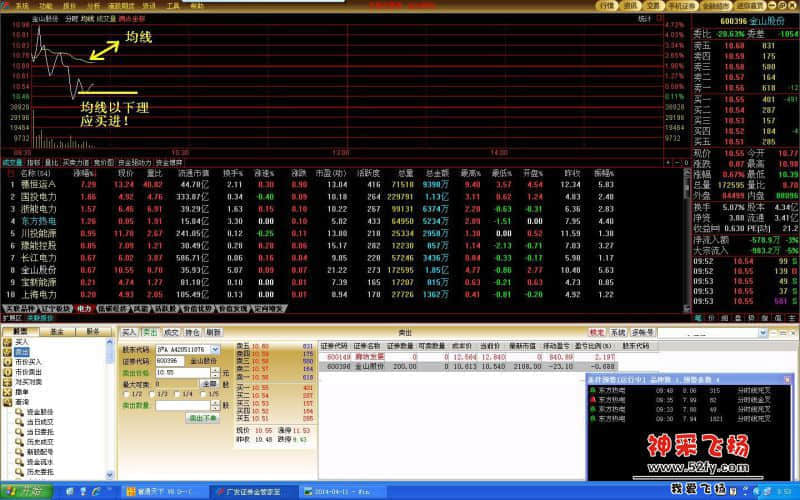Check the 1/3 quantity checkbox
Image resolution: width=800 pixels, height=500 pixels.
click(154, 392)
